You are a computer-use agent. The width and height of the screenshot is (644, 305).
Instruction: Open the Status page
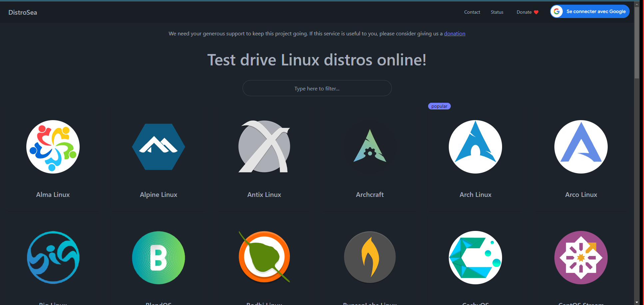pyautogui.click(x=497, y=12)
